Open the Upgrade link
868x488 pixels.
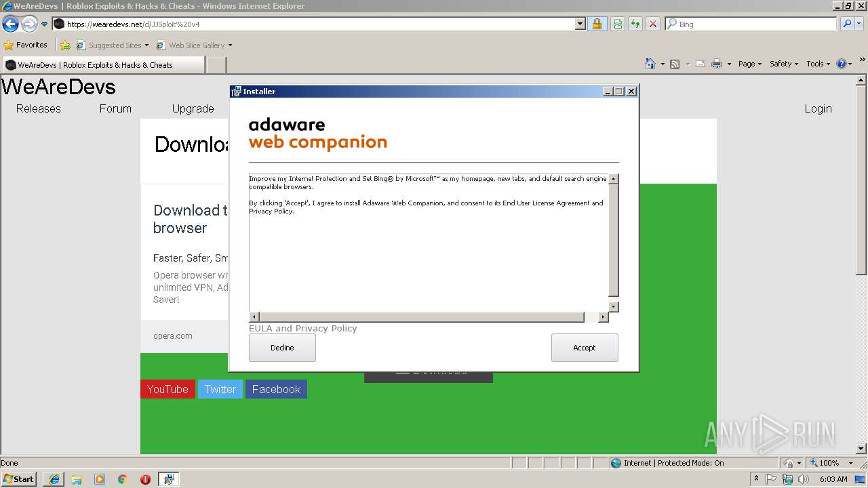click(193, 108)
